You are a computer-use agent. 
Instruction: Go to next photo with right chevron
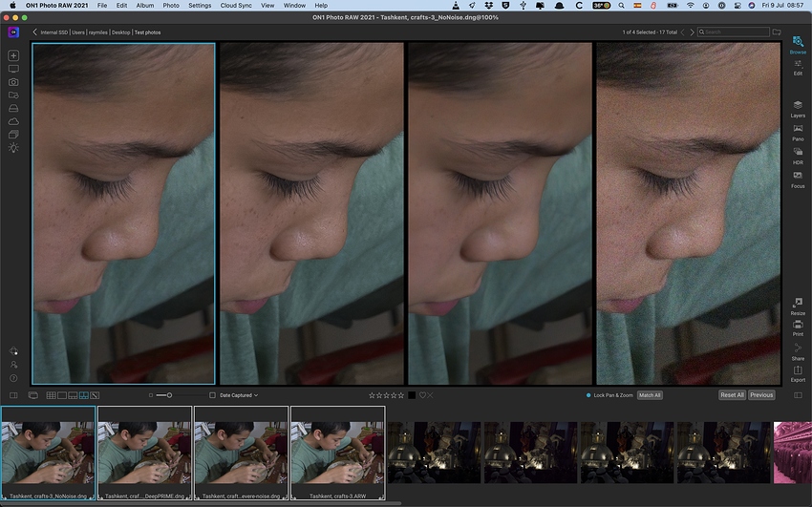tap(692, 32)
